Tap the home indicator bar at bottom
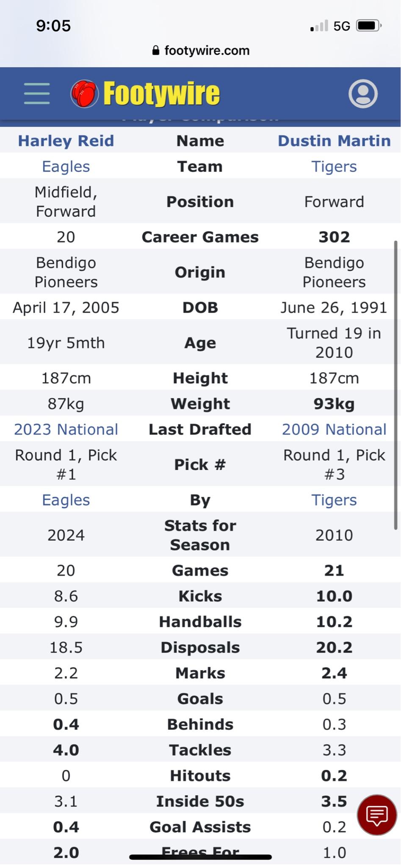The image size is (401, 868). pyautogui.click(x=200, y=857)
